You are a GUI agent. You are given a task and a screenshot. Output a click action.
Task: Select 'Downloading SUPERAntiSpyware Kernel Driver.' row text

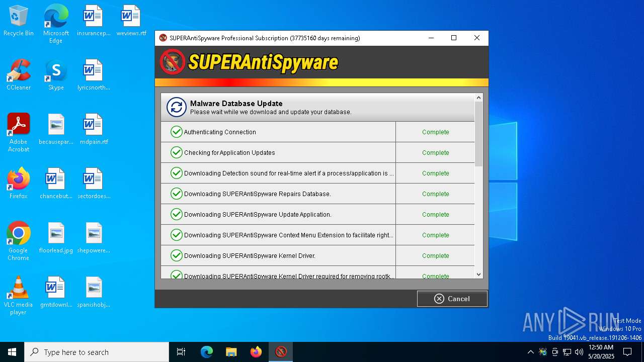[250, 256]
